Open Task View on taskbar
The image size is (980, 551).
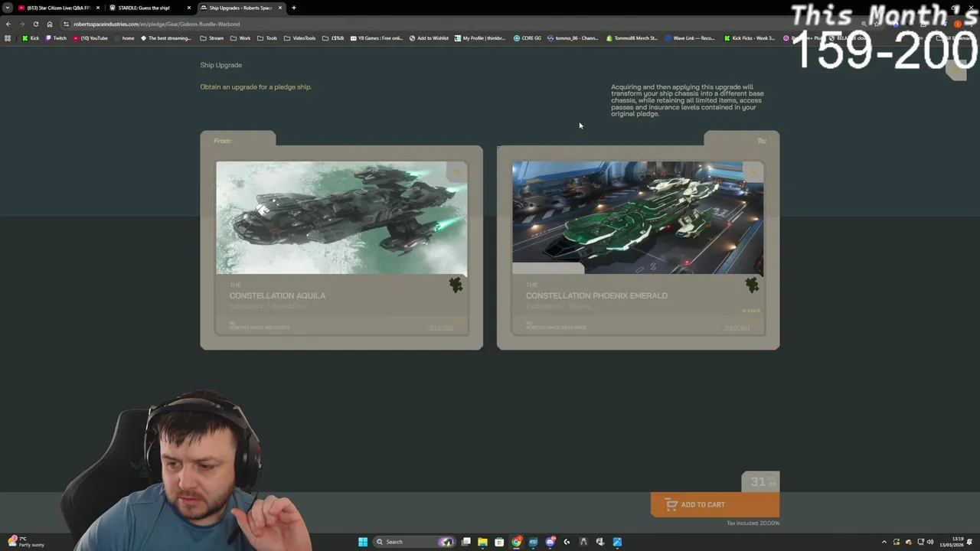point(465,542)
